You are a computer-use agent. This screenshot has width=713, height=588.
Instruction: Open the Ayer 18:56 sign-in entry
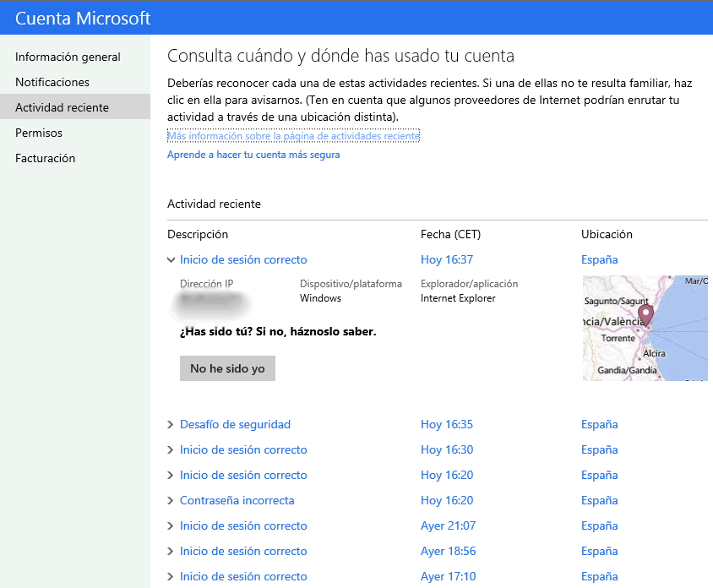243,552
